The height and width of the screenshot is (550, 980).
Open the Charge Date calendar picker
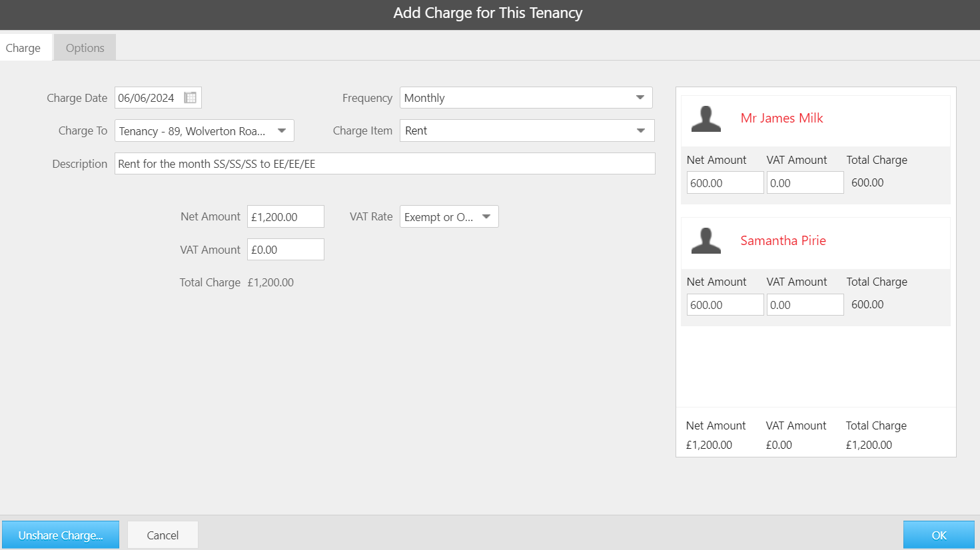pos(190,98)
